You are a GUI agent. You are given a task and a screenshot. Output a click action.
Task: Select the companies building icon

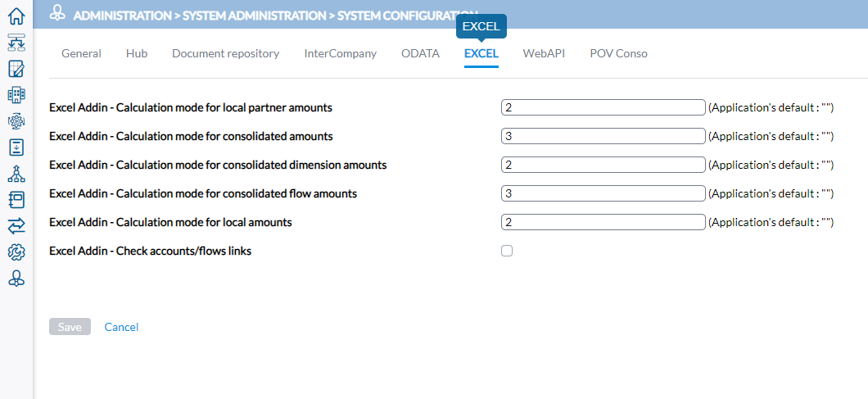[x=16, y=95]
